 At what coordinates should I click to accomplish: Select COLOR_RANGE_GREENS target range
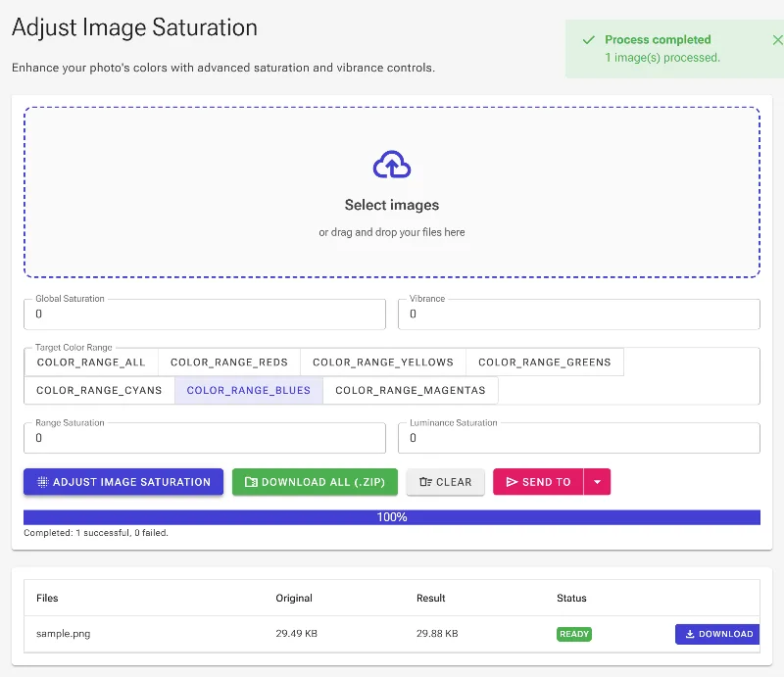coord(545,362)
